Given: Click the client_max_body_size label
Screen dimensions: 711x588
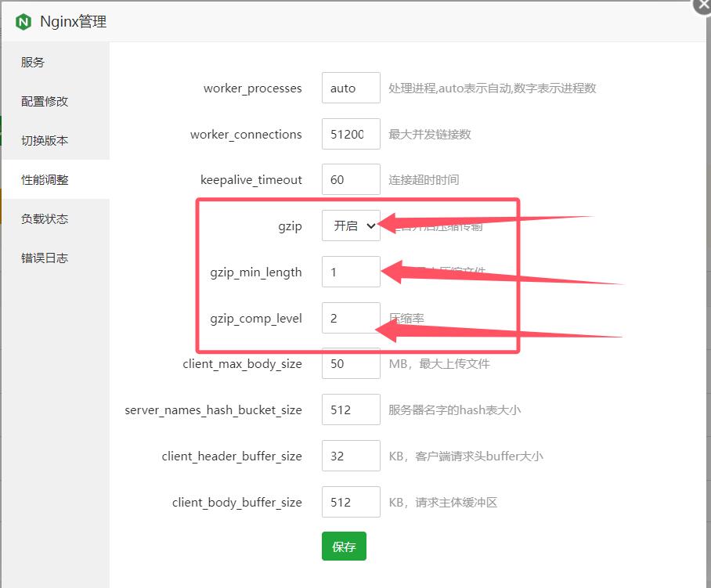Looking at the screenshot, I should point(242,364).
